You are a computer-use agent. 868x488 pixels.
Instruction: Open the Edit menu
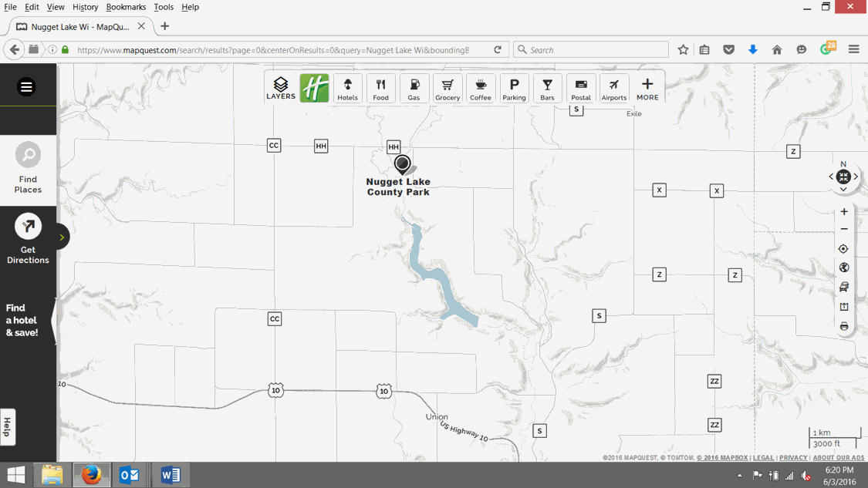click(x=32, y=7)
